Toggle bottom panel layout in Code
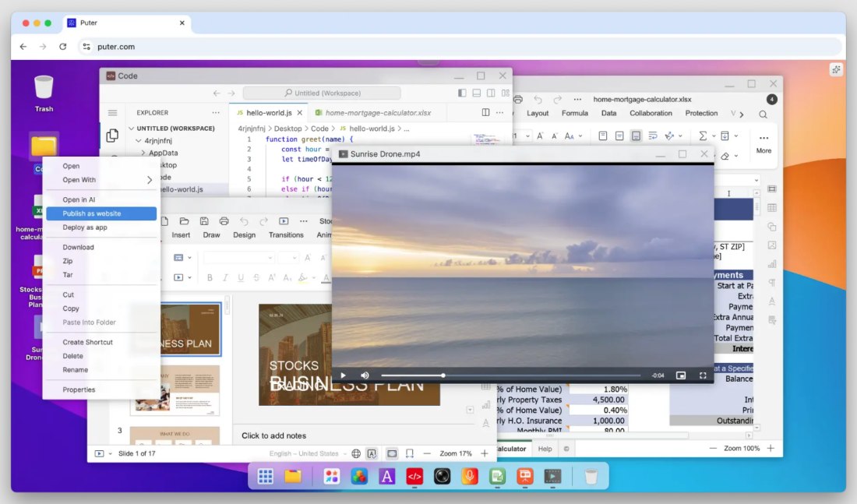The width and height of the screenshot is (857, 504). (x=477, y=93)
